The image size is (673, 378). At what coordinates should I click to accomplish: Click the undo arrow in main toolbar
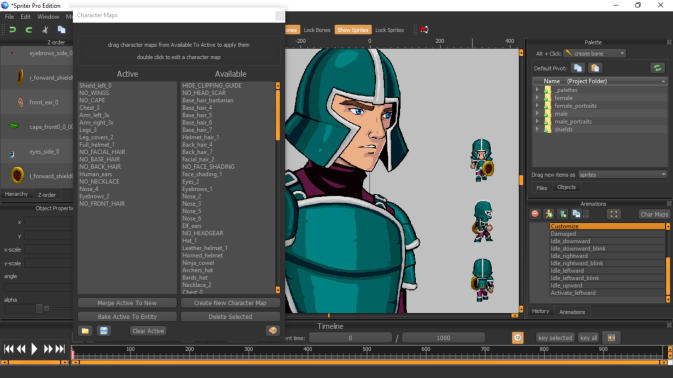[x=12, y=30]
